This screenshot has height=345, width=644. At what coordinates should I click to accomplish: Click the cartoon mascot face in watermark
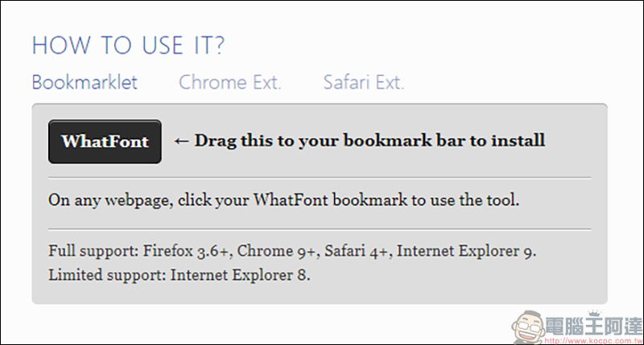528,327
